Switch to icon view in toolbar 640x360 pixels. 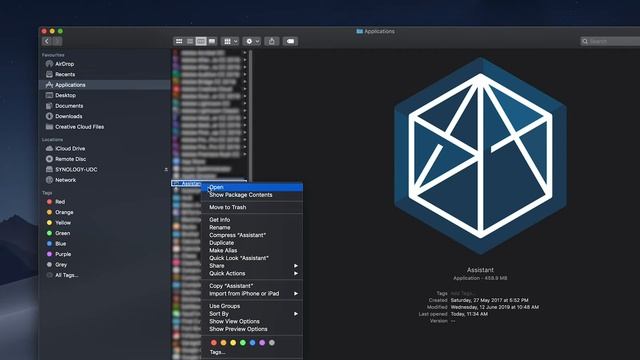pos(179,41)
